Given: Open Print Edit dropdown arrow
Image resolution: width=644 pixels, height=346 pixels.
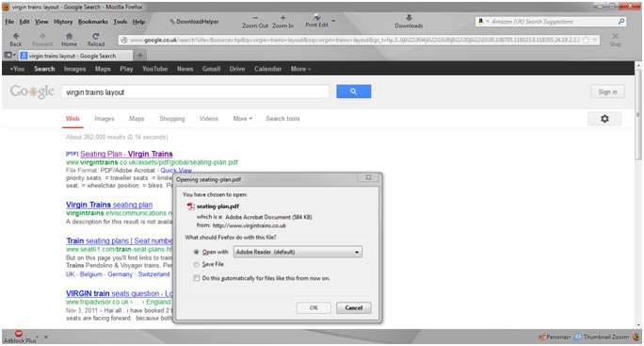Looking at the screenshot, I should pyautogui.click(x=333, y=21).
